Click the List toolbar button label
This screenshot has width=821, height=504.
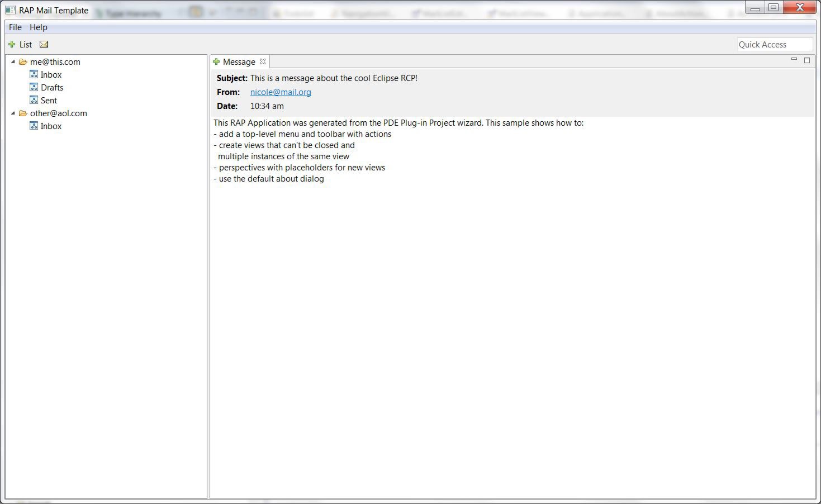[x=26, y=45]
